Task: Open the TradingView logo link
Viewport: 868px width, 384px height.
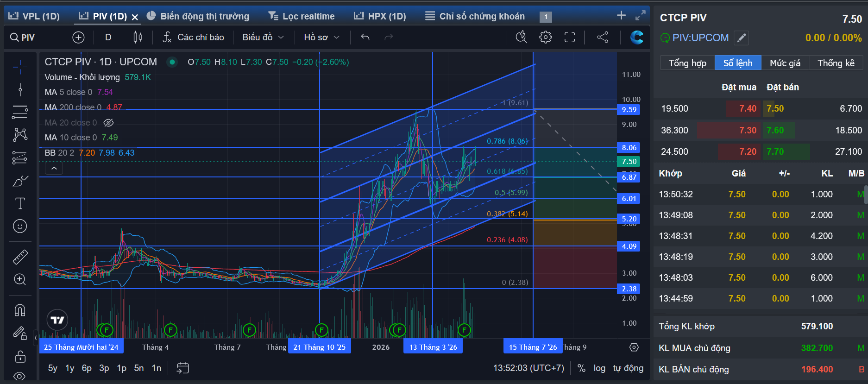Action: [x=57, y=320]
